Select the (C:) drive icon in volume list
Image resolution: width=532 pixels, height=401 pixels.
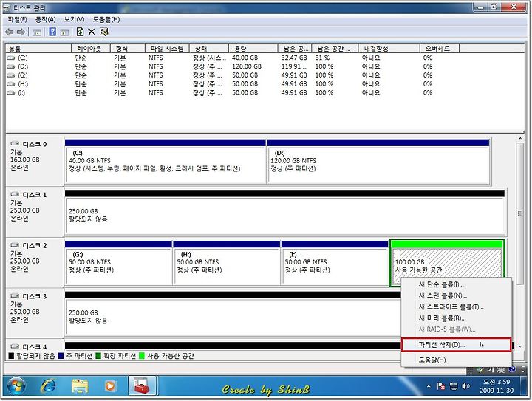11,58
